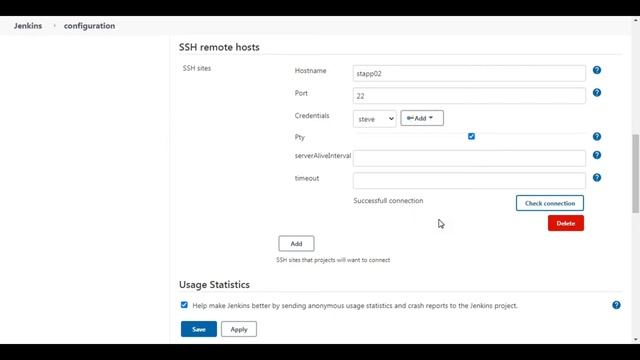
Task: Open help for the timeout field
Action: pos(597,178)
